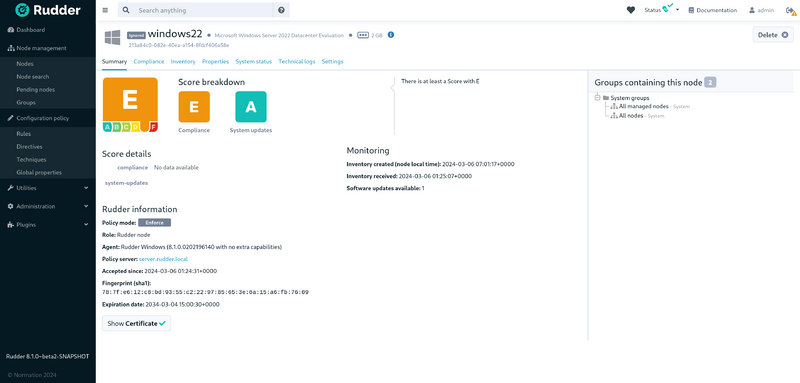The image size is (800, 383).
Task: Click the Plugins puzzle icon
Action: 11,224
